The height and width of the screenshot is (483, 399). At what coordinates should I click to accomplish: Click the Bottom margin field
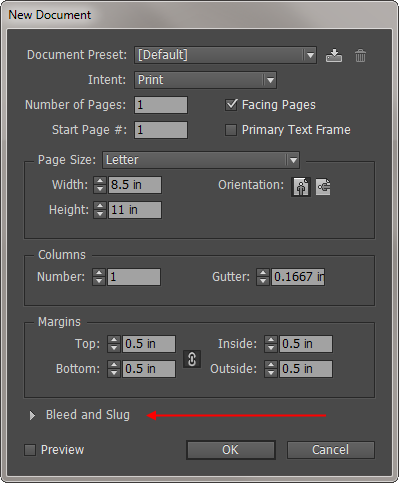(149, 369)
